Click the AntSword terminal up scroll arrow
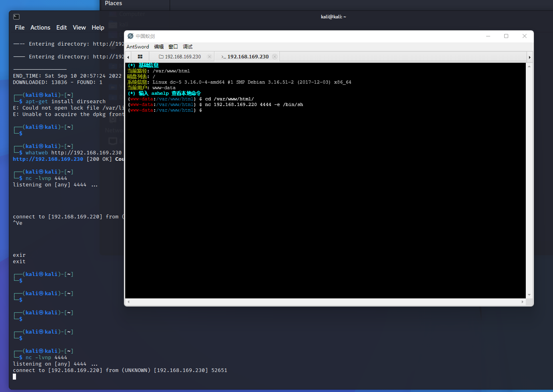Viewport: 553px width, 392px height. (x=529, y=66)
